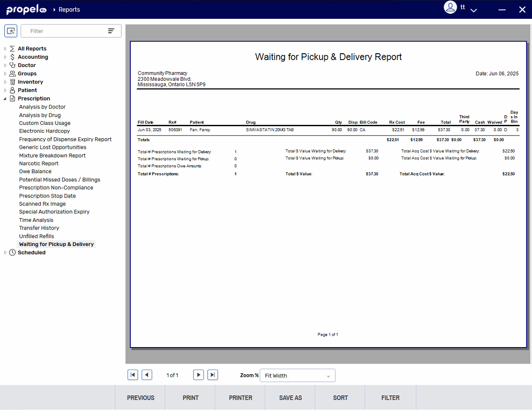Open Frequency of Dispense Expiry Report

[x=65, y=139]
